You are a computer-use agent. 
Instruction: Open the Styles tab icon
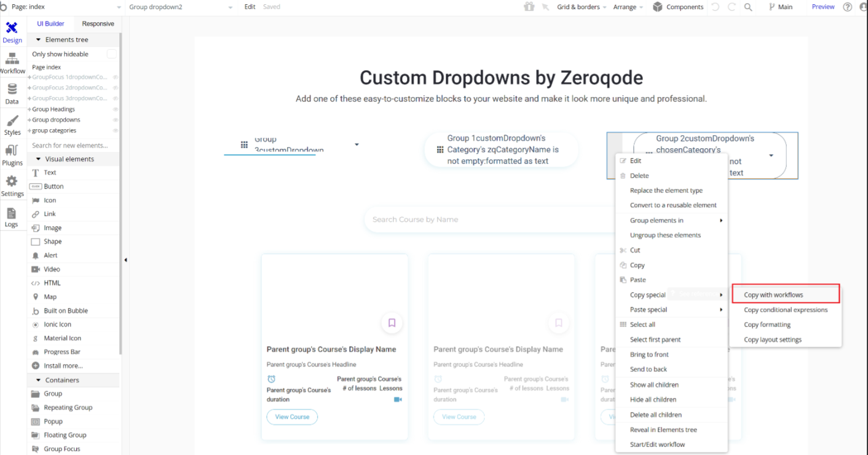click(x=12, y=125)
